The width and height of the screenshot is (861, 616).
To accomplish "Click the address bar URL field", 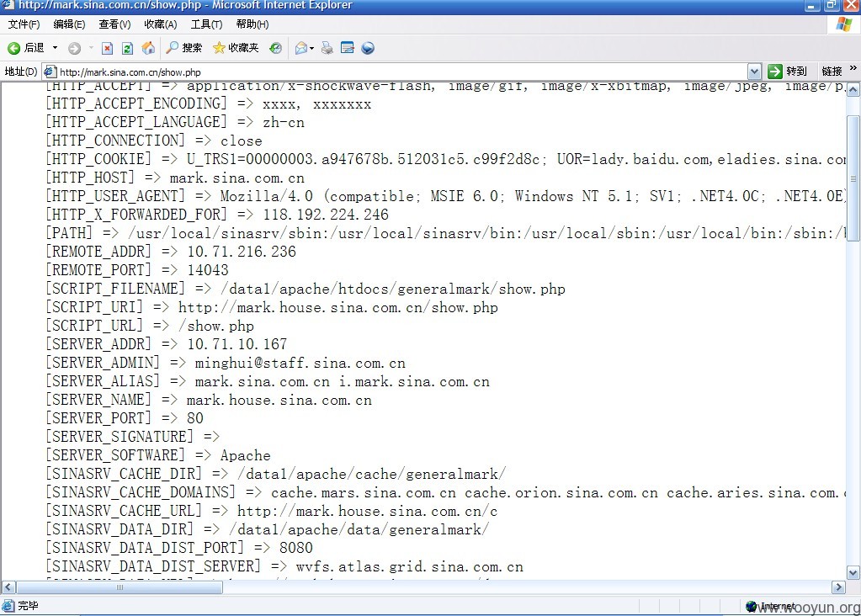I will [x=402, y=72].
